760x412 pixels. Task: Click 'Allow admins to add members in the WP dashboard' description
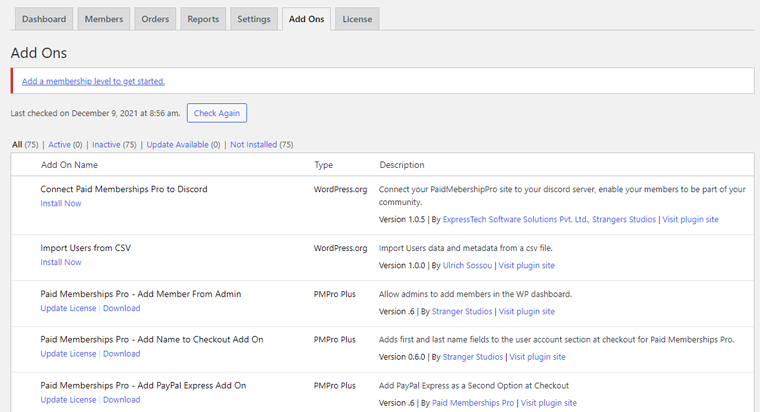475,294
